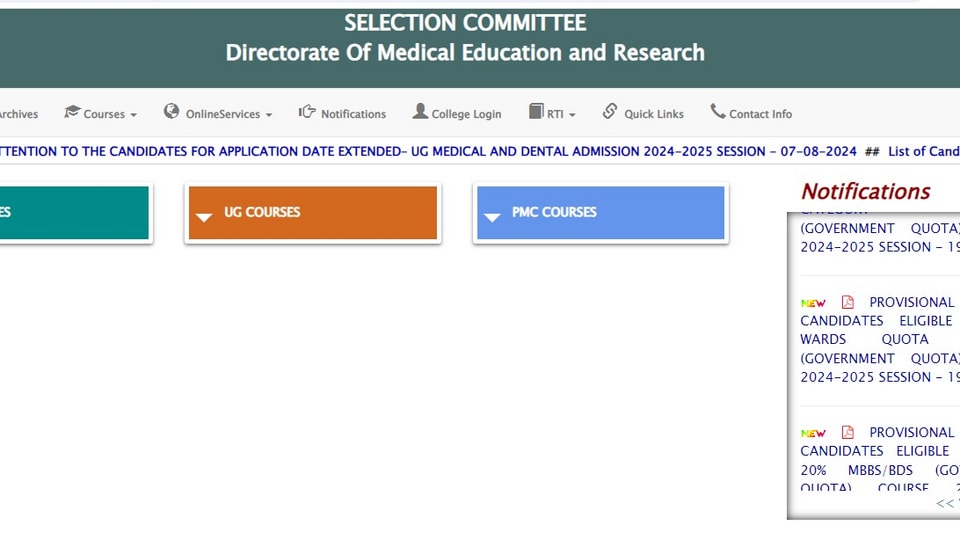Open the RTI dropdown caret
Viewport: 960px width, 540px height.
pyautogui.click(x=572, y=115)
